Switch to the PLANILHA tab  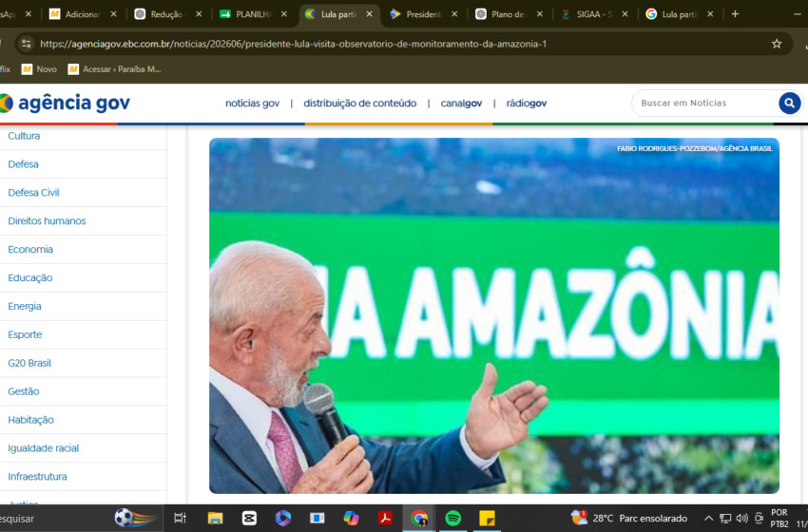253,14
